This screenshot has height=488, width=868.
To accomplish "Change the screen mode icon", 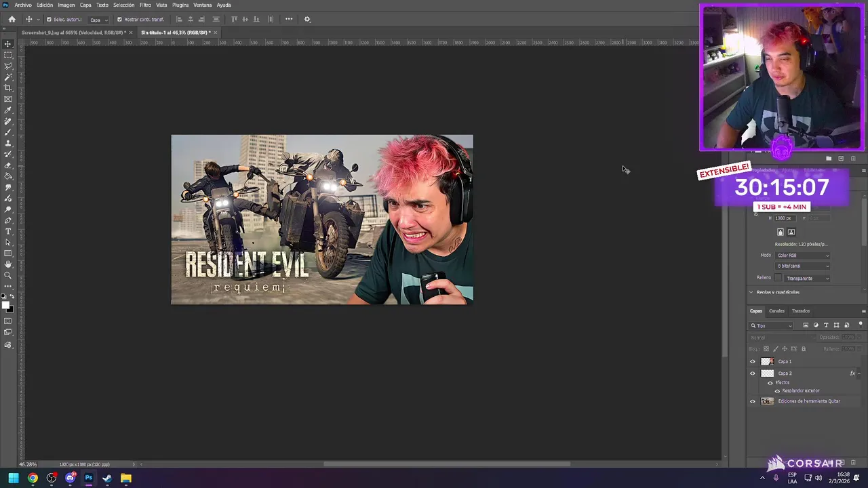I will point(8,332).
